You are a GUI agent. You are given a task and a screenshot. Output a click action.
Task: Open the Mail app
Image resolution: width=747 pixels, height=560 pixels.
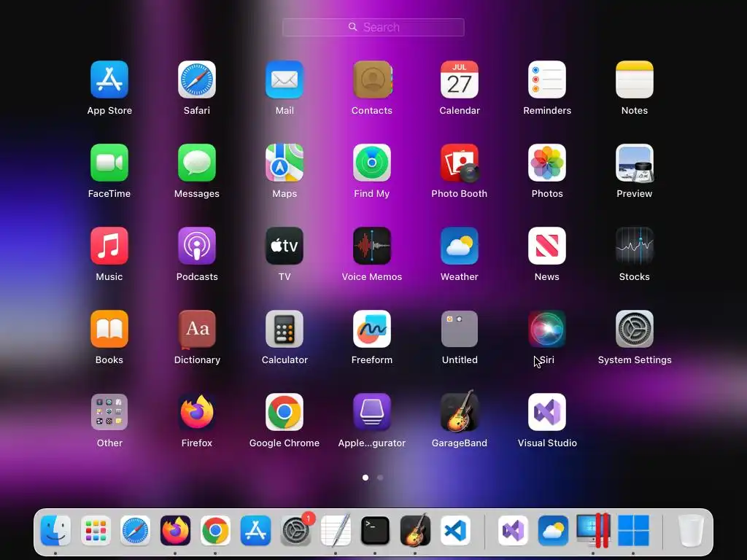point(285,79)
